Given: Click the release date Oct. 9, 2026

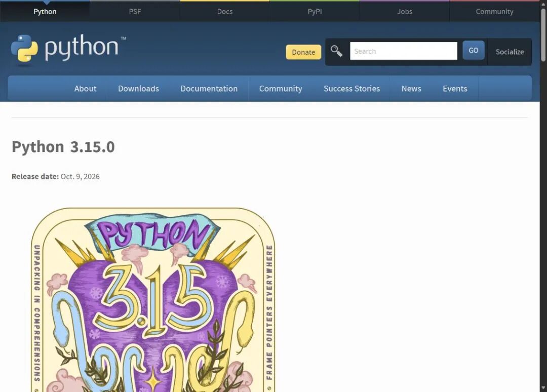Looking at the screenshot, I should point(80,176).
